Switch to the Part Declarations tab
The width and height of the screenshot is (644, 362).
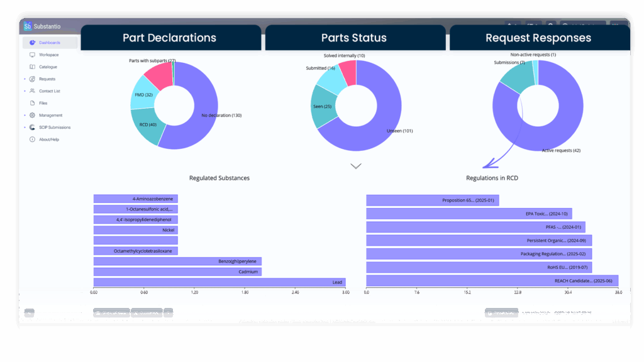tap(170, 38)
